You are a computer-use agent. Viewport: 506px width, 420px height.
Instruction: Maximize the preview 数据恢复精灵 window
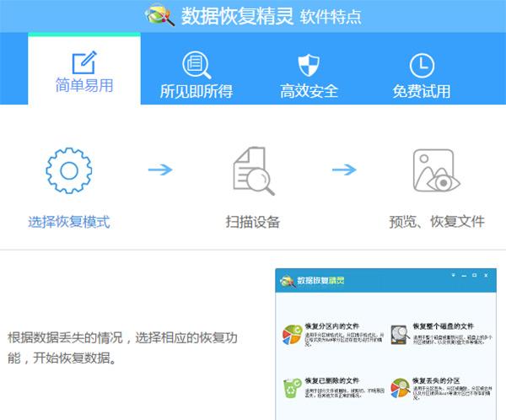click(x=474, y=276)
